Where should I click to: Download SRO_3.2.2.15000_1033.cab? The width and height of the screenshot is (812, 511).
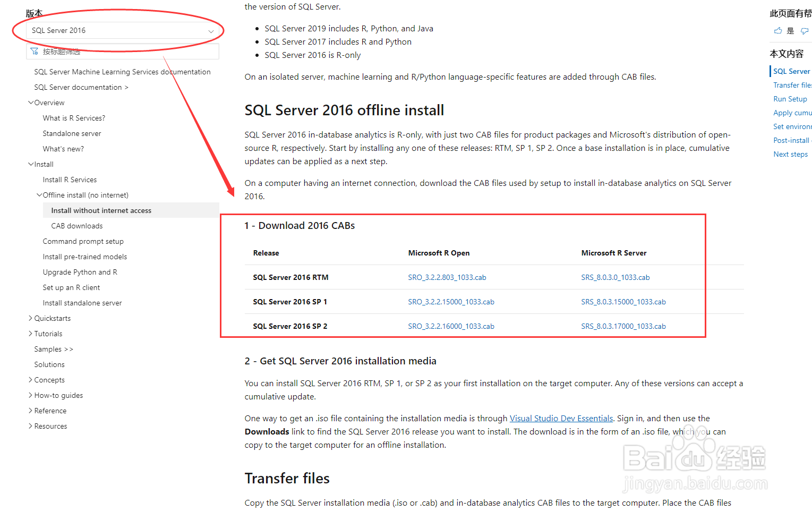point(451,302)
